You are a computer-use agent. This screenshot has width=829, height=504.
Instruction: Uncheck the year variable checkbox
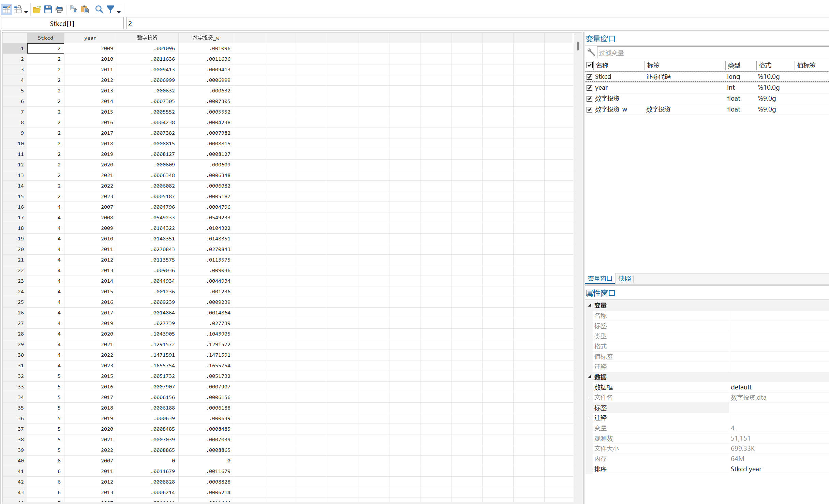point(589,88)
